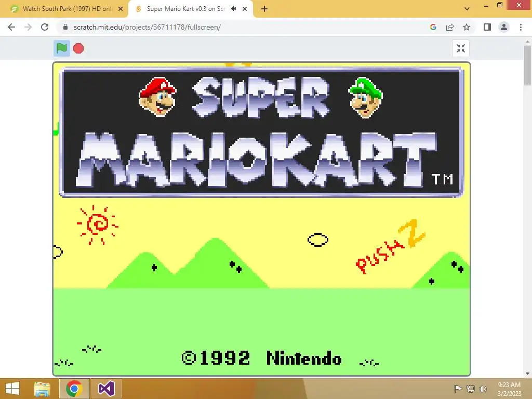Show the 9:23 AM clock and calendar
This screenshot has width=532, height=399.
pos(509,389)
